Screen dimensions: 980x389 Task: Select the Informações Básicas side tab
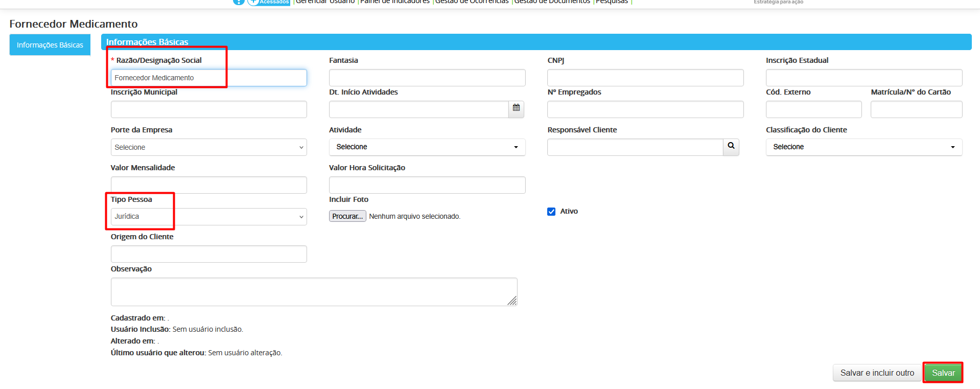(x=50, y=45)
